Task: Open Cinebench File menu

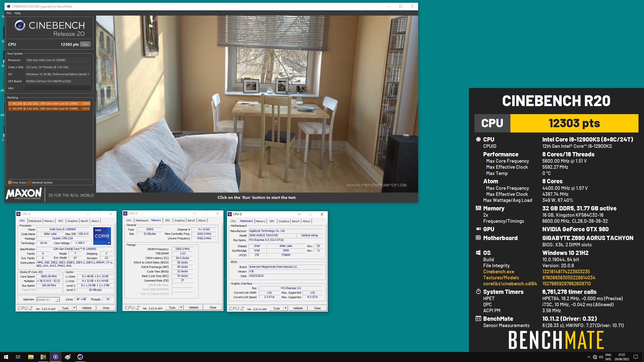Action: 9,13
